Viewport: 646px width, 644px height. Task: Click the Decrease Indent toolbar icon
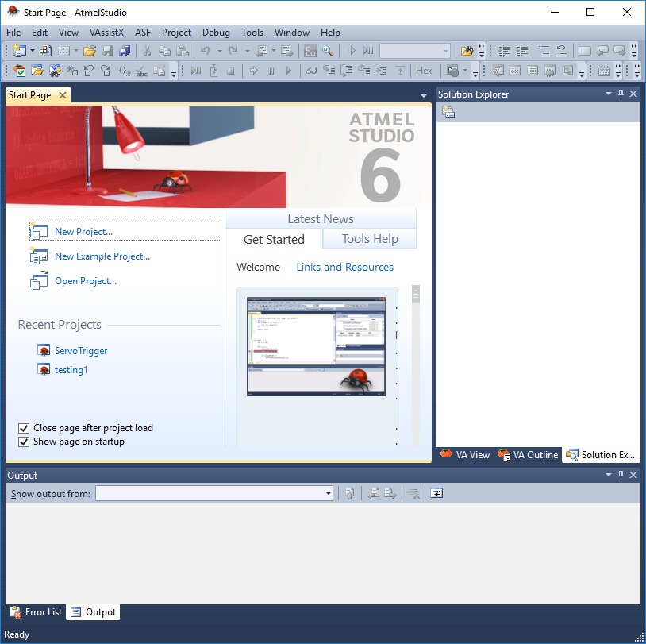click(x=504, y=51)
